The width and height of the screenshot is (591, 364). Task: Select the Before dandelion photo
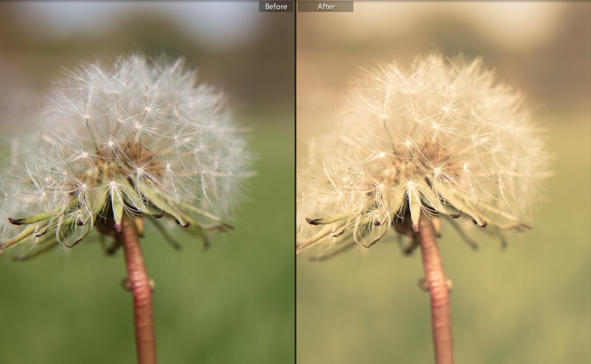147,182
